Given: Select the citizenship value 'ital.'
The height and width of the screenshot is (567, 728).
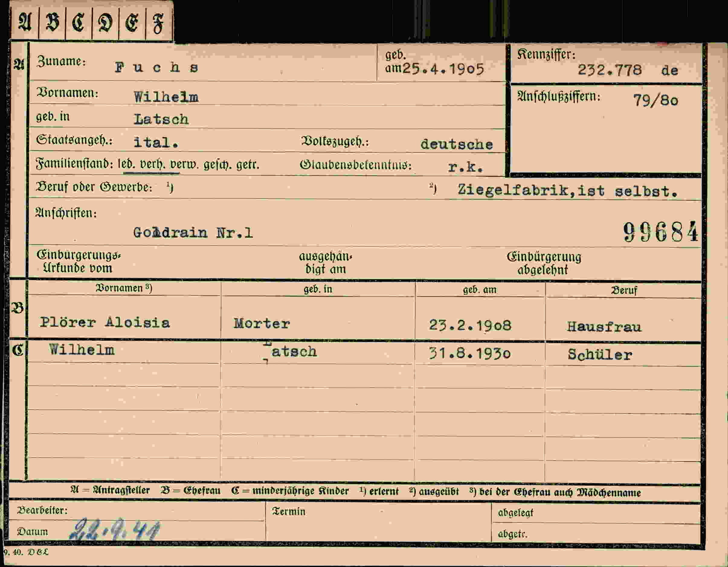Looking at the screenshot, I should [x=156, y=143].
